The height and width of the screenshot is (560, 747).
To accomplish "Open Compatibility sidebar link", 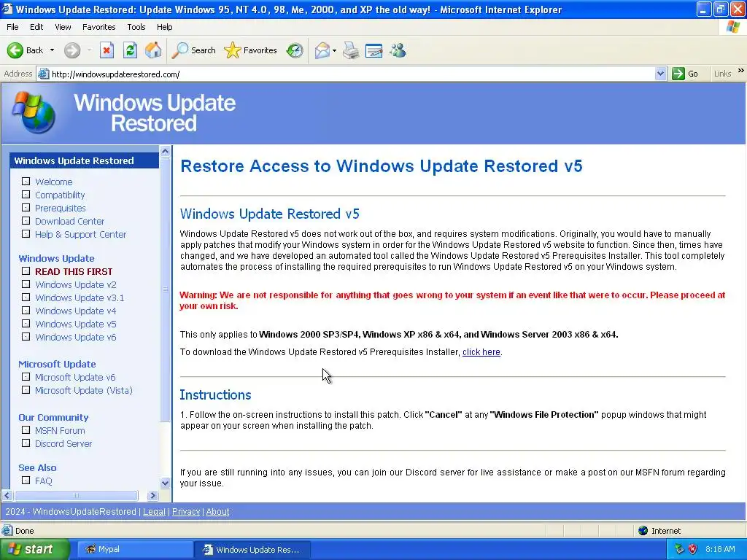I will [60, 195].
